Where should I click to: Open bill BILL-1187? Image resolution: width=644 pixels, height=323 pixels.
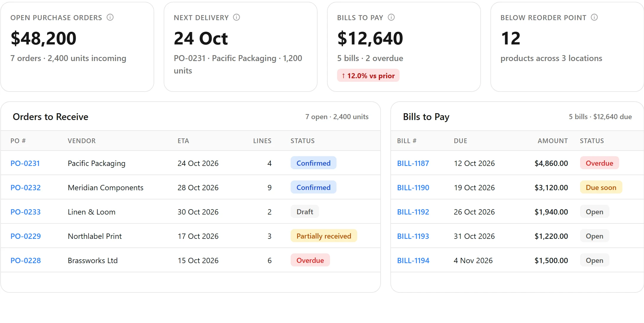tap(413, 163)
